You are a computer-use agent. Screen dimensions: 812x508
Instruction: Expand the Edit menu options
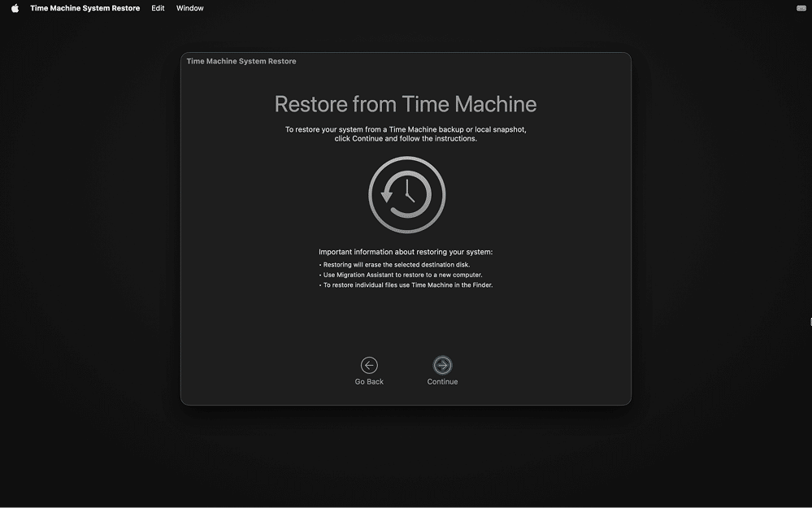pyautogui.click(x=157, y=7)
